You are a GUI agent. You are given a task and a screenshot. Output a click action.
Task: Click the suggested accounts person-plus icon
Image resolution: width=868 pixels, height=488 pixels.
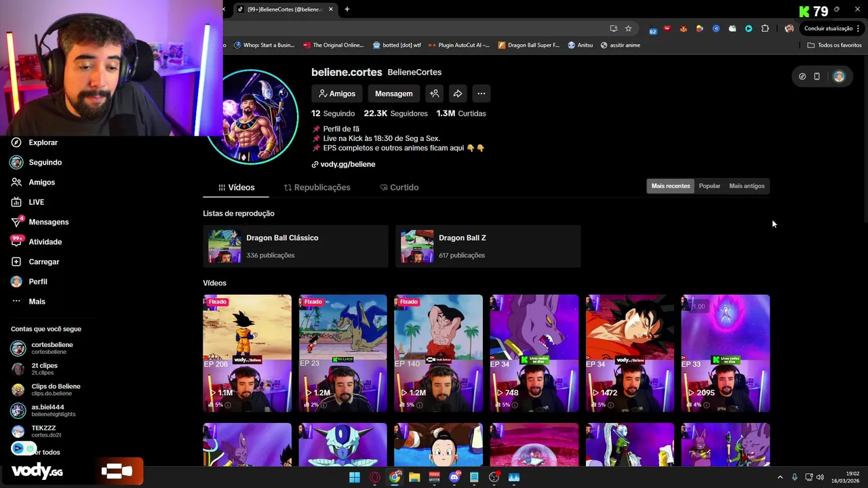pyautogui.click(x=435, y=94)
